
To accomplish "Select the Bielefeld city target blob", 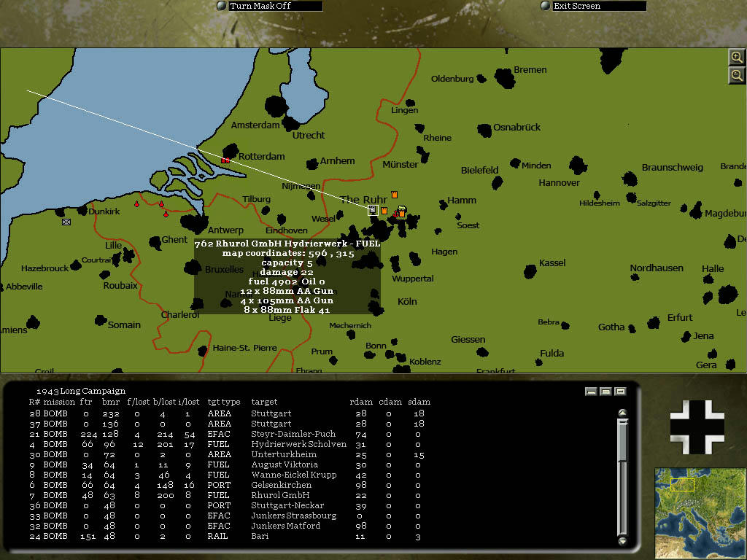I will [498, 183].
